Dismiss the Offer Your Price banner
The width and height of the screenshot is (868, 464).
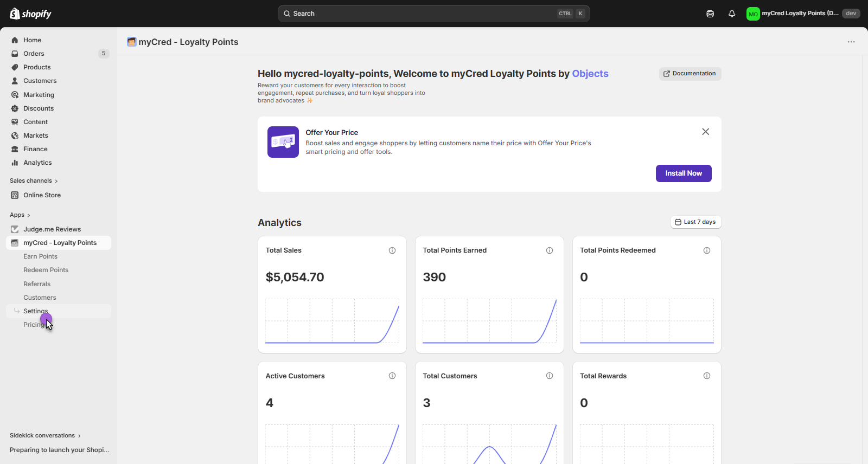click(x=705, y=132)
